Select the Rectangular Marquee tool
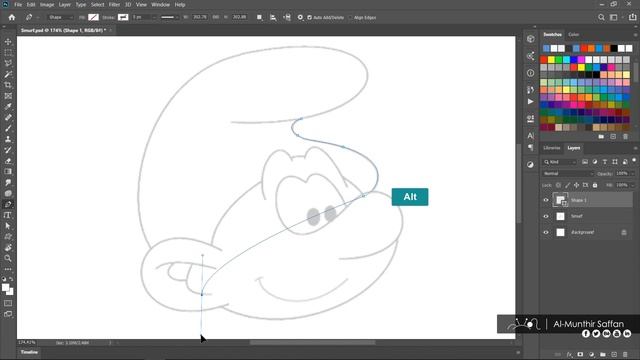The width and height of the screenshot is (640, 360). [8, 53]
